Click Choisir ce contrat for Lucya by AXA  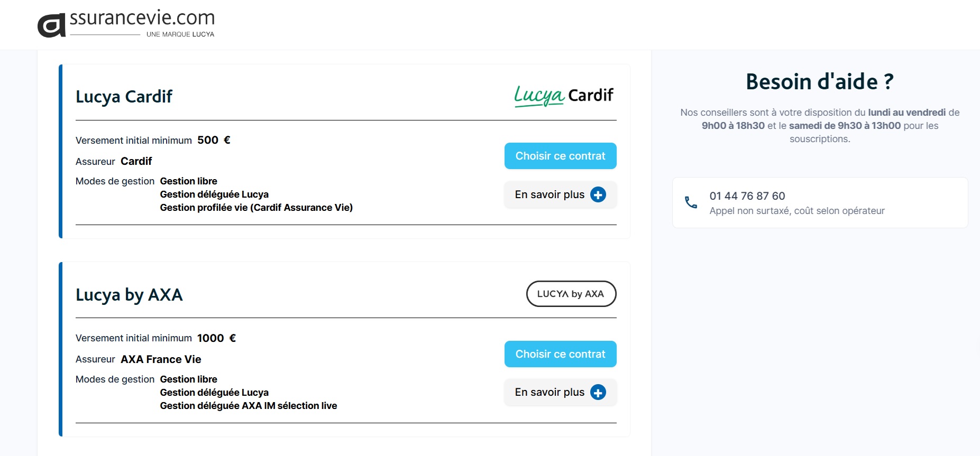click(560, 354)
